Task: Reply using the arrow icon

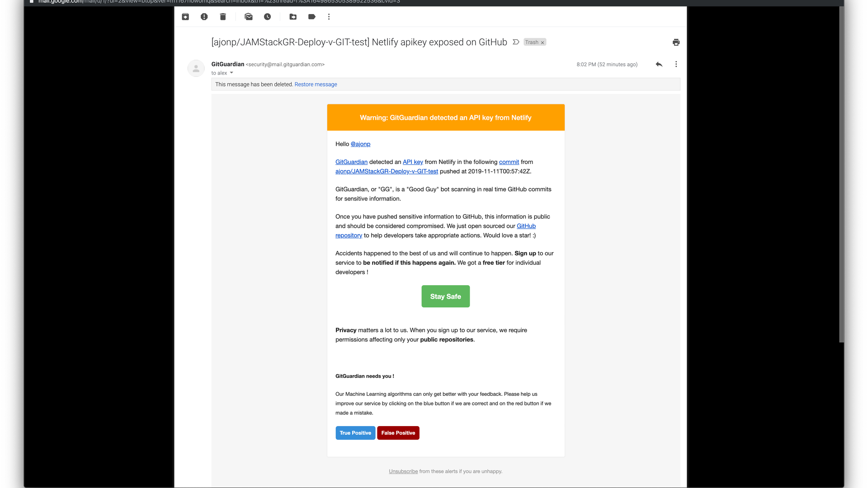Action: 659,64
